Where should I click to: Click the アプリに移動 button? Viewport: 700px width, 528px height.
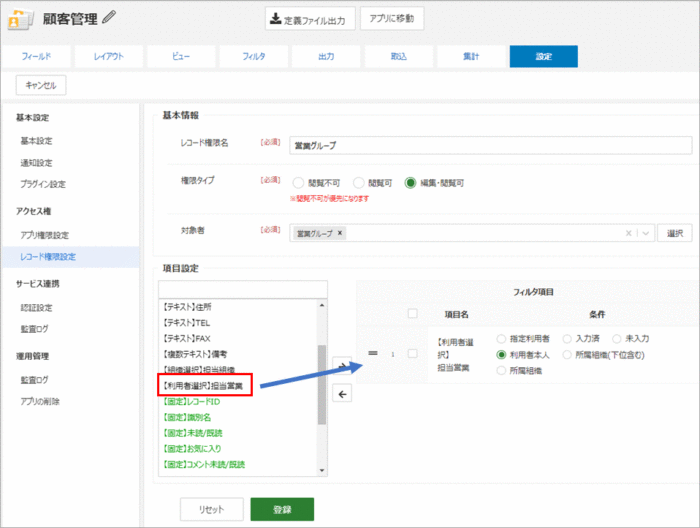pos(392,18)
